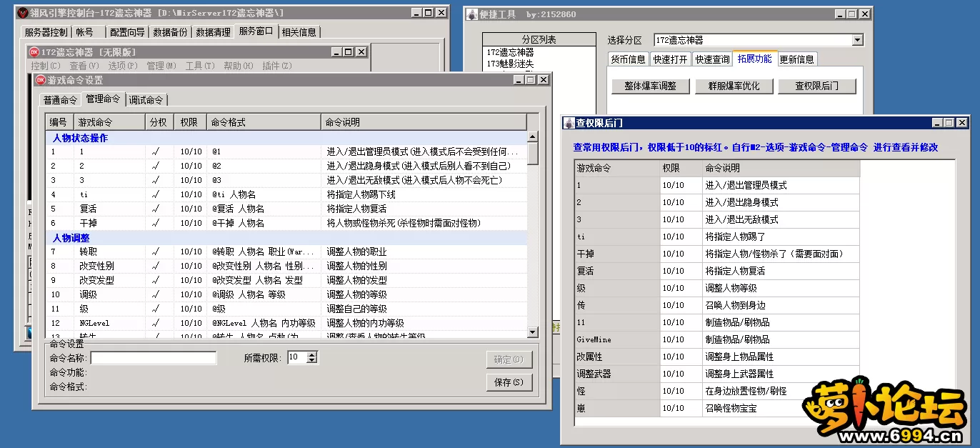Image resolution: width=980 pixels, height=448 pixels.
Task: Open the 选项(P) menu
Action: point(123,66)
